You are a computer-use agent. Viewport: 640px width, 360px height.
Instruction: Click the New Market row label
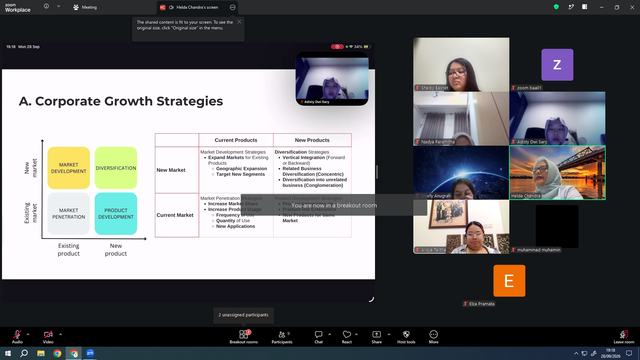171,170
